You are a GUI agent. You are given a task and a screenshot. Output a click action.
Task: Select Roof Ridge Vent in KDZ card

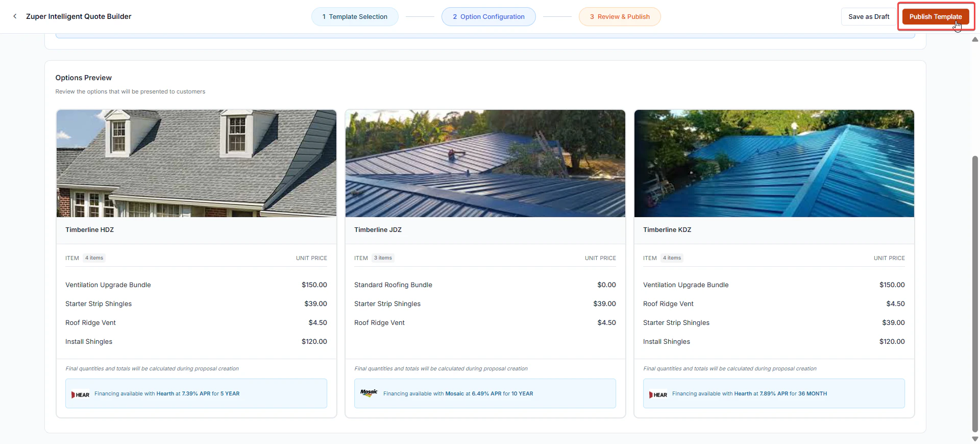tap(668, 304)
